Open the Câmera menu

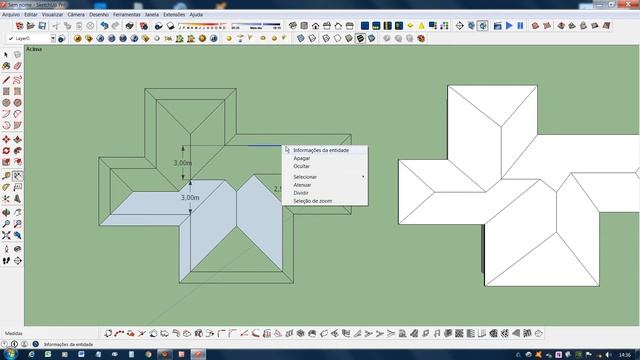click(76, 14)
